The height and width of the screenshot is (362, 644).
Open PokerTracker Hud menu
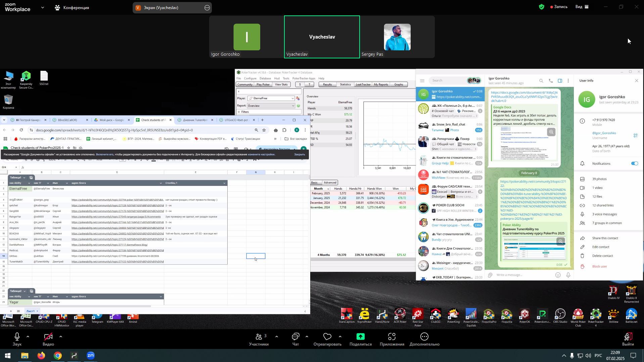pos(277,78)
